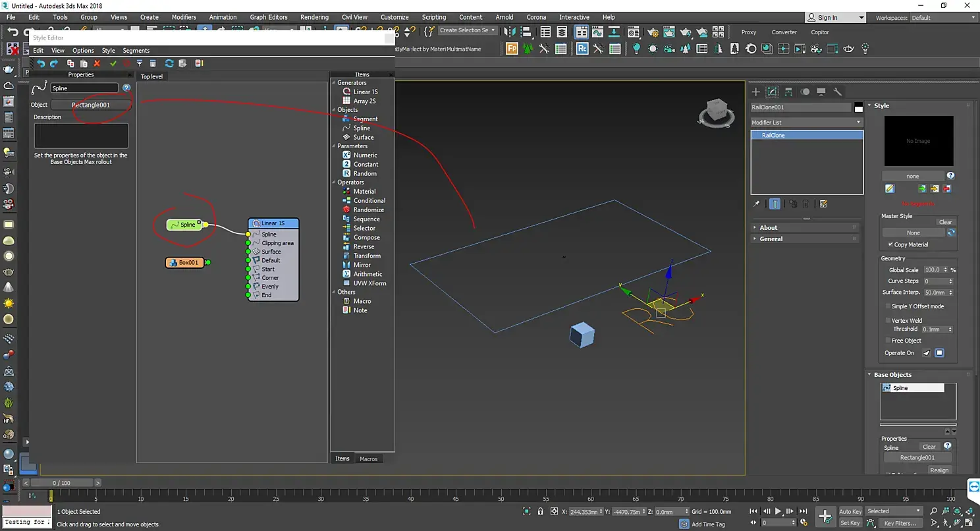This screenshot has width=980, height=531.
Task: Click the undo arrow in Style Editor toolbar
Action: click(41, 63)
